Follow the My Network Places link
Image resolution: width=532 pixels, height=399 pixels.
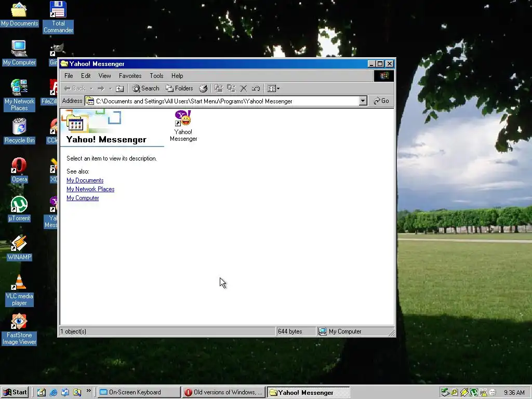coord(90,189)
